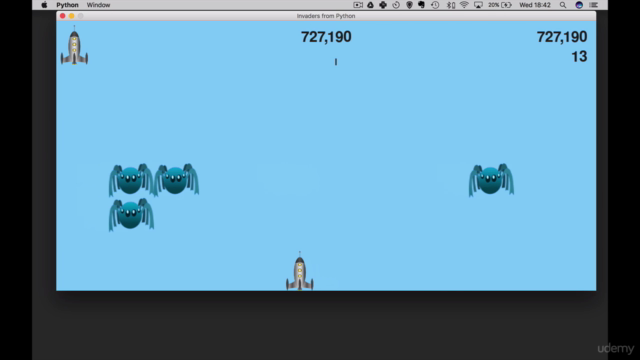Click the level number 13

click(579, 57)
